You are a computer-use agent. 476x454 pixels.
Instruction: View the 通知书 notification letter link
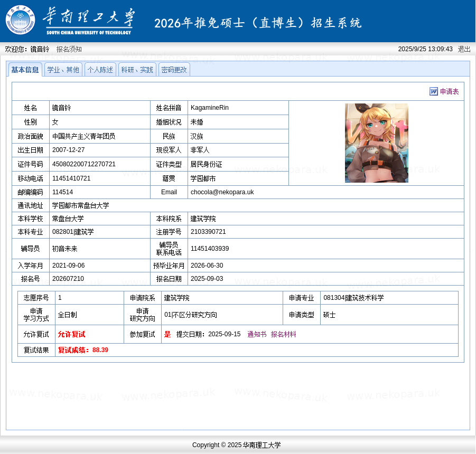(257, 334)
